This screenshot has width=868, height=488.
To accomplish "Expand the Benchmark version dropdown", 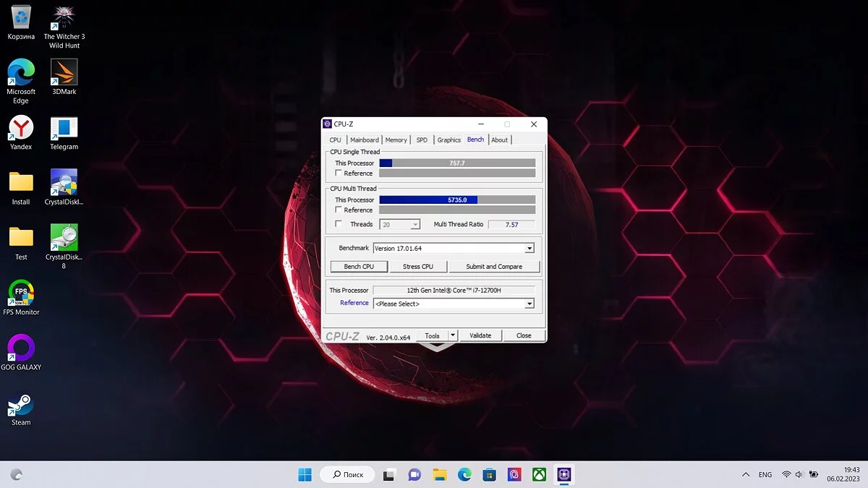I will 529,249.
